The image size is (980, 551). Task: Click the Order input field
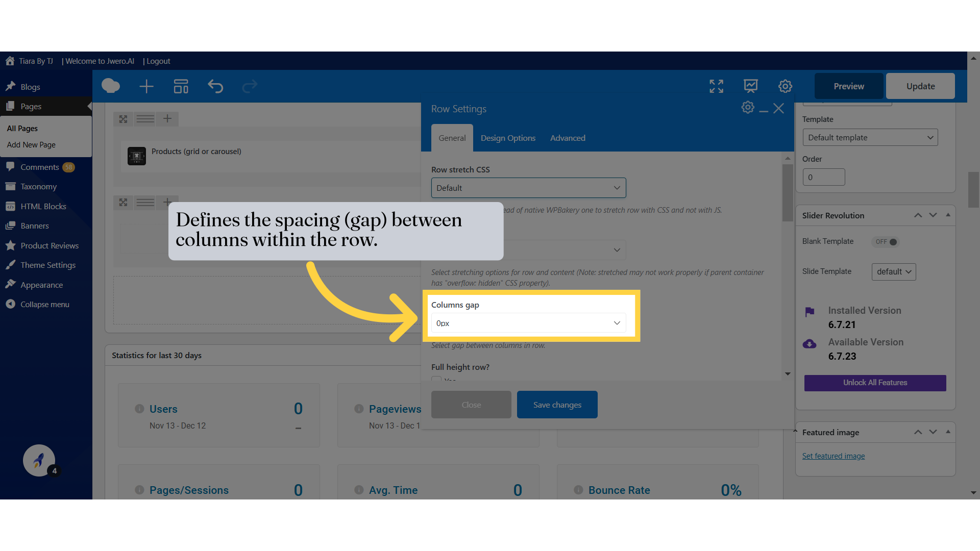coord(823,178)
